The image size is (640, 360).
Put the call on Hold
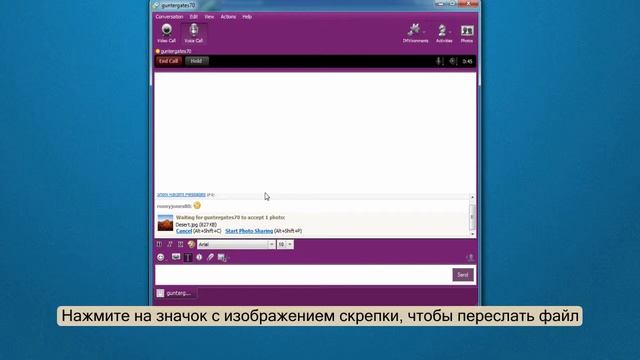(x=196, y=61)
